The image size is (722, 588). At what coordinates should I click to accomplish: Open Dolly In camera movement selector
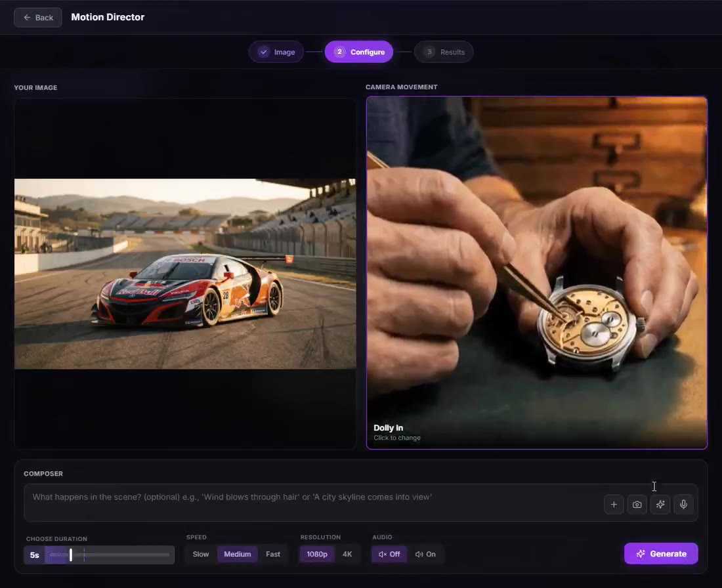click(x=536, y=272)
